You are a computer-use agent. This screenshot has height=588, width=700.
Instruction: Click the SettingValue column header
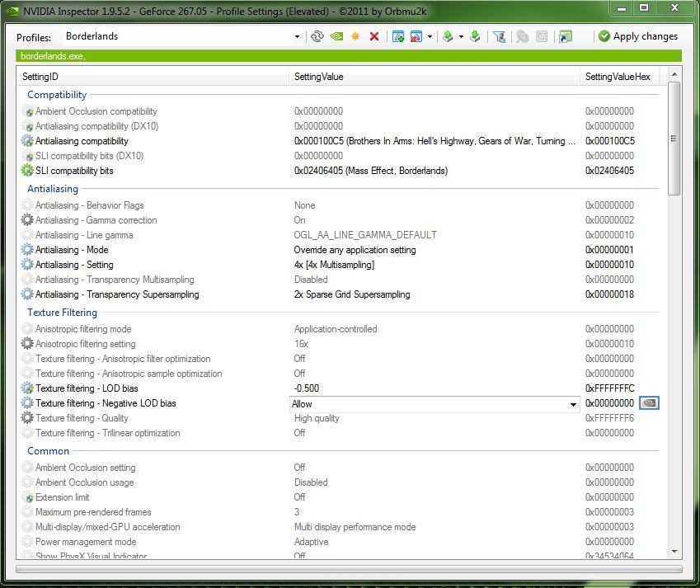click(x=434, y=77)
